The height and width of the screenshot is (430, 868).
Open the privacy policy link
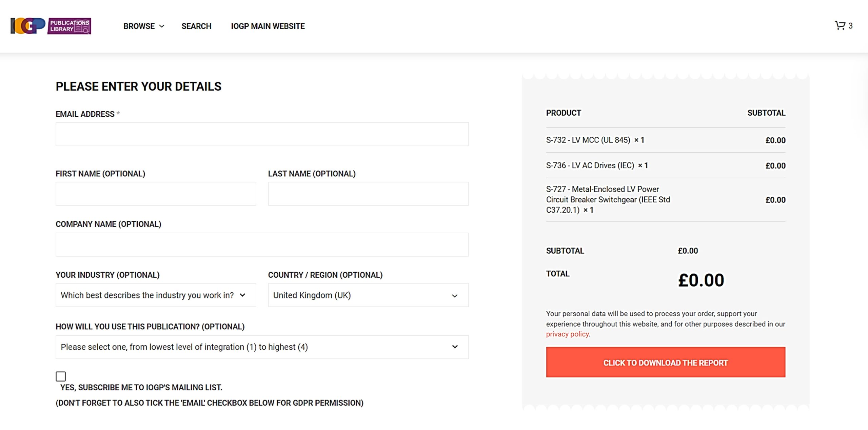coord(567,334)
